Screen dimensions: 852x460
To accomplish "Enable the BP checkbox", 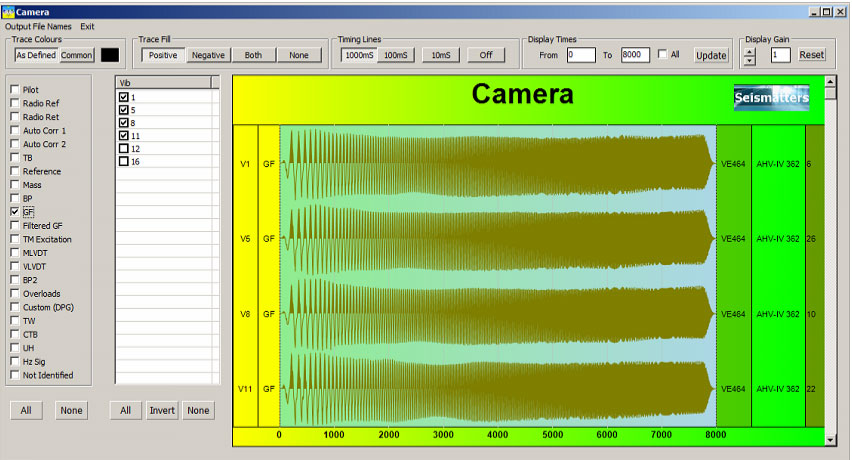I will pyautogui.click(x=15, y=198).
